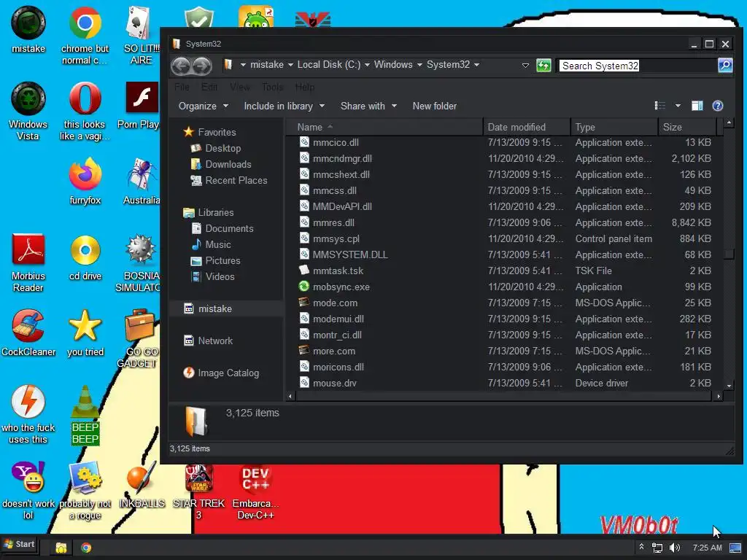The image size is (747, 560).
Task: Open the GO GO GADGET briefcase icon
Action: 138,338
